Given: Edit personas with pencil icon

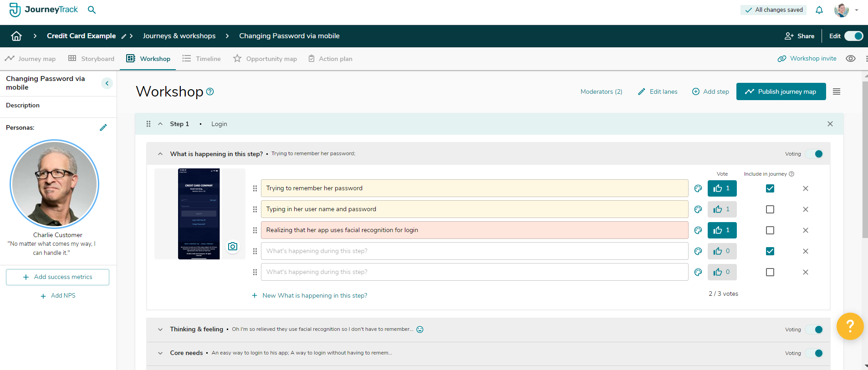Looking at the screenshot, I should click(103, 127).
